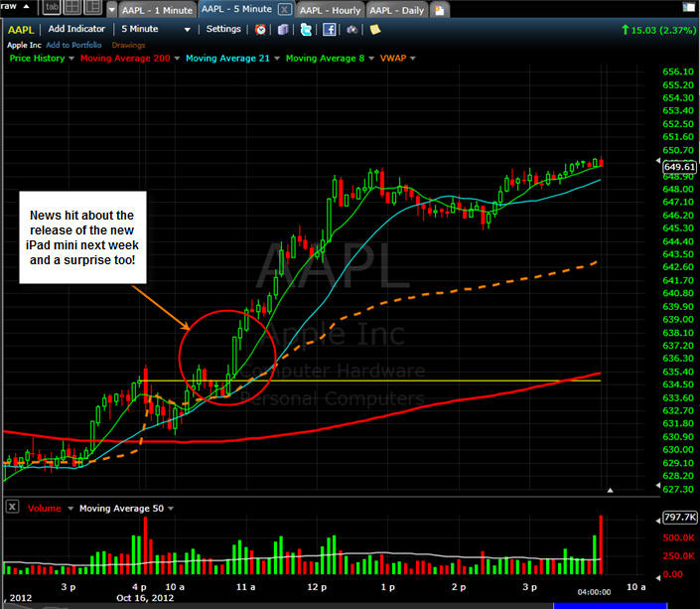Viewport: 700px width, 609px height.
Task: Open Moving Average 8 dropdown arrow
Action: [x=371, y=59]
